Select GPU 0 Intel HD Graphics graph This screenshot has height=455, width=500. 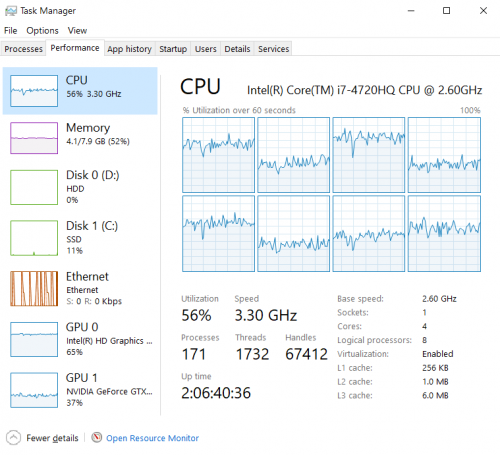(34, 339)
